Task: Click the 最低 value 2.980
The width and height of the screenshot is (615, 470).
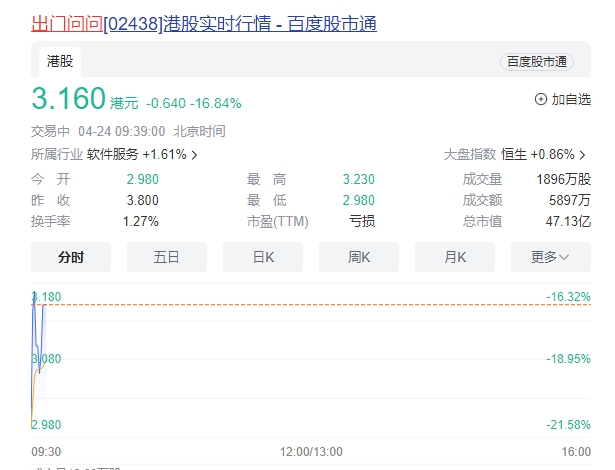Action: [358, 200]
